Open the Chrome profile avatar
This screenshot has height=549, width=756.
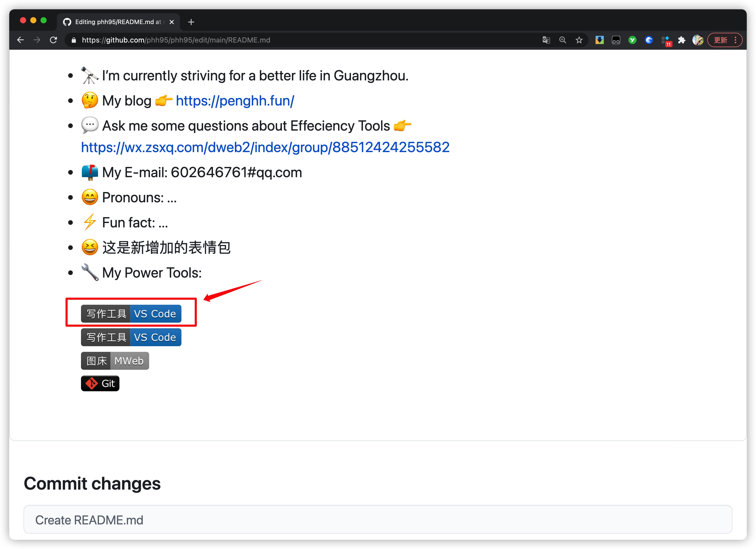click(x=698, y=40)
